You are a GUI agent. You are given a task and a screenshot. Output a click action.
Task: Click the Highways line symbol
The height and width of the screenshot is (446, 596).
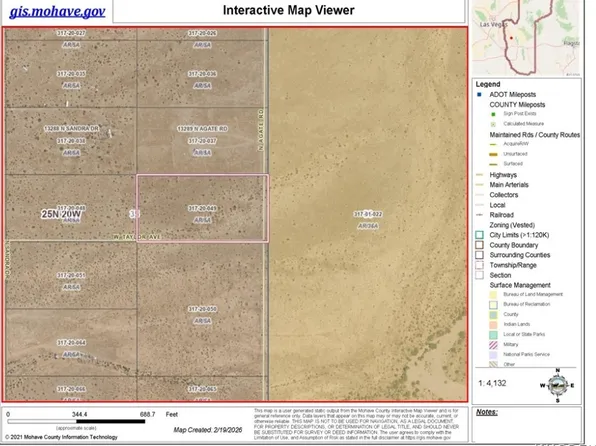[479, 175]
